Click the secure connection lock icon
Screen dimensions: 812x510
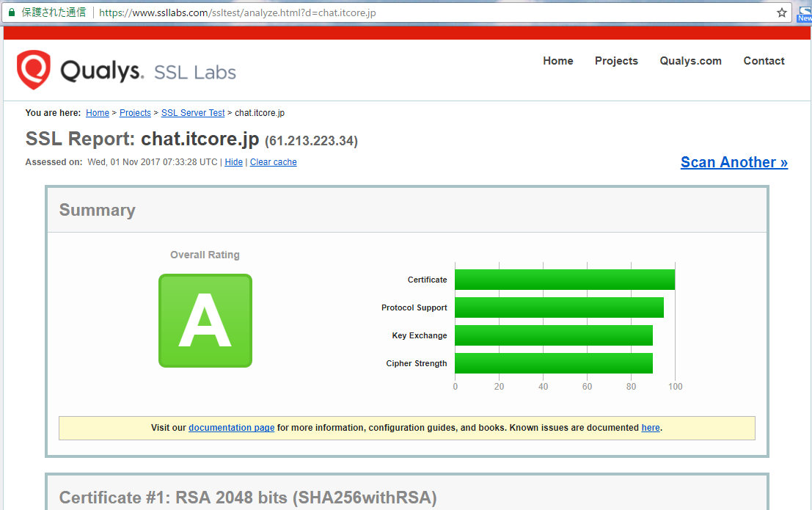pos(12,12)
